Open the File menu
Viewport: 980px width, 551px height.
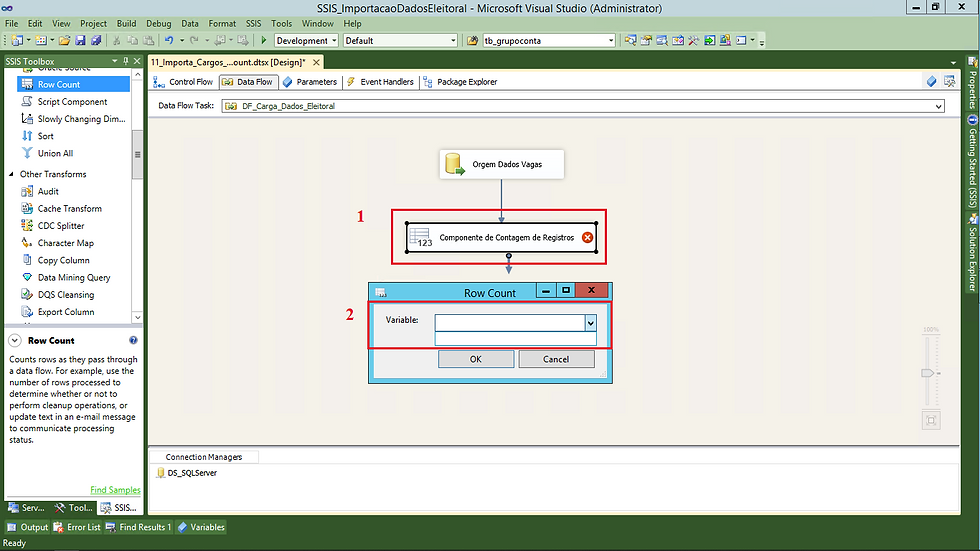[x=11, y=24]
